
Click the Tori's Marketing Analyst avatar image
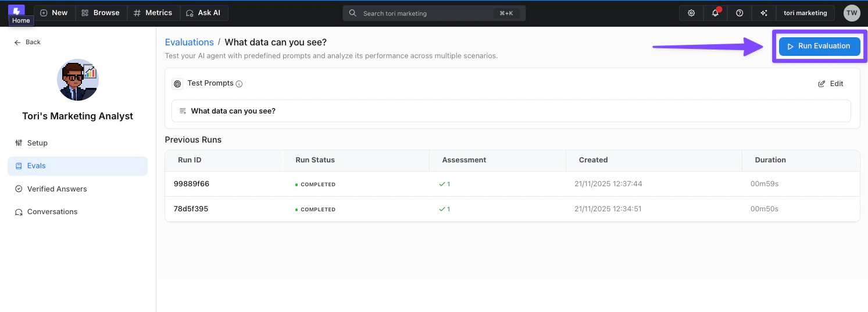click(x=78, y=80)
